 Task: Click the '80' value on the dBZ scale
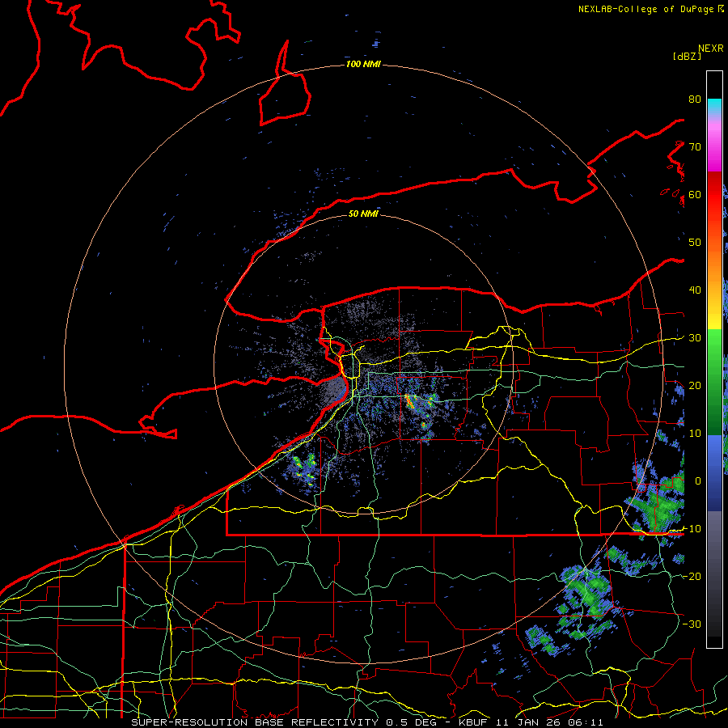click(695, 99)
